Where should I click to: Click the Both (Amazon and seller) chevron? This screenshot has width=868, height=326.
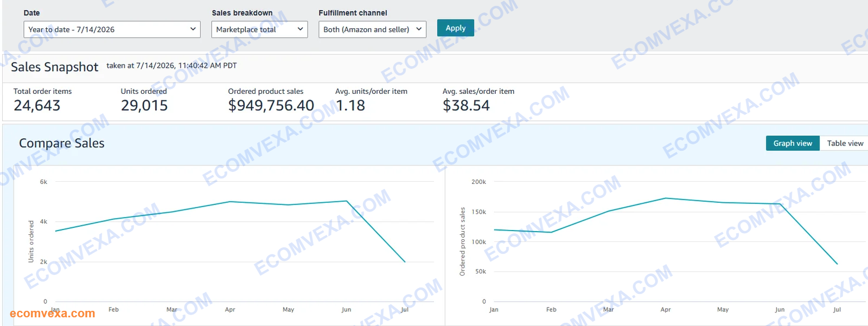tap(418, 29)
